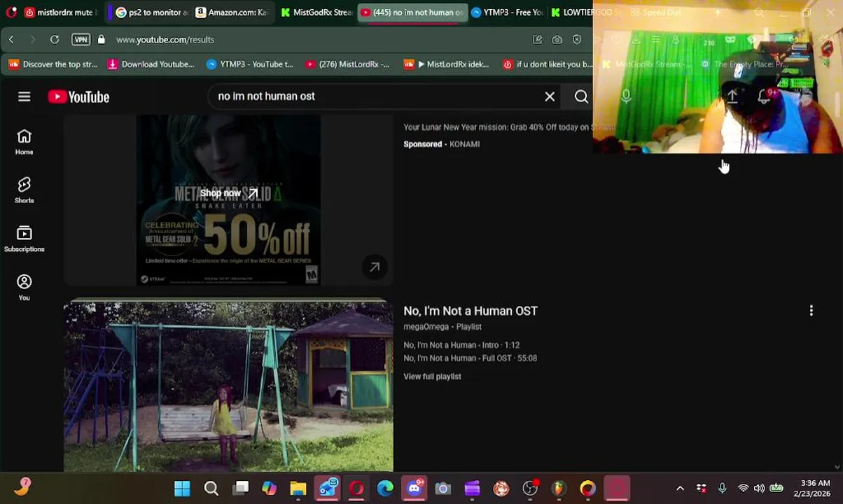Click the shield ad-blocker icon in address bar
Viewport: 843px width, 504px height.
pyautogui.click(x=577, y=40)
